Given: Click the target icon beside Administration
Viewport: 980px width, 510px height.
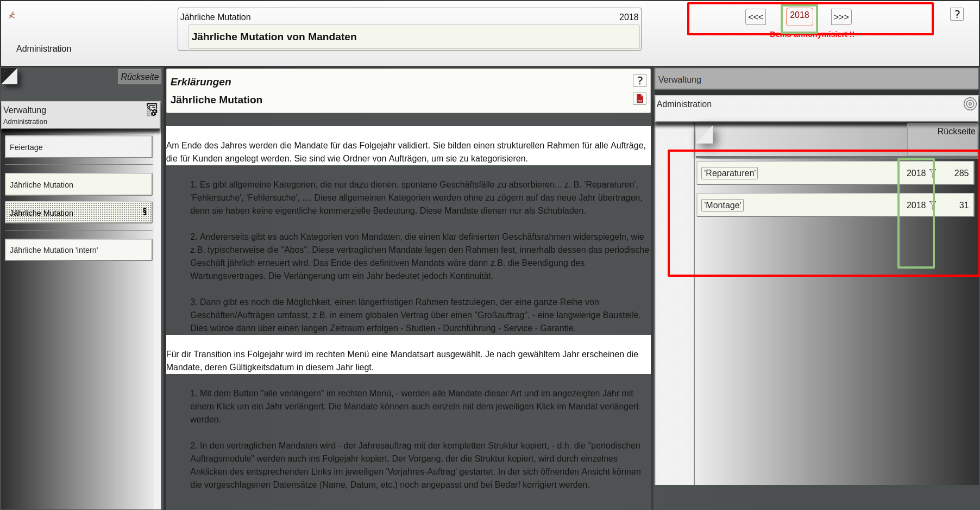Looking at the screenshot, I should [970, 104].
